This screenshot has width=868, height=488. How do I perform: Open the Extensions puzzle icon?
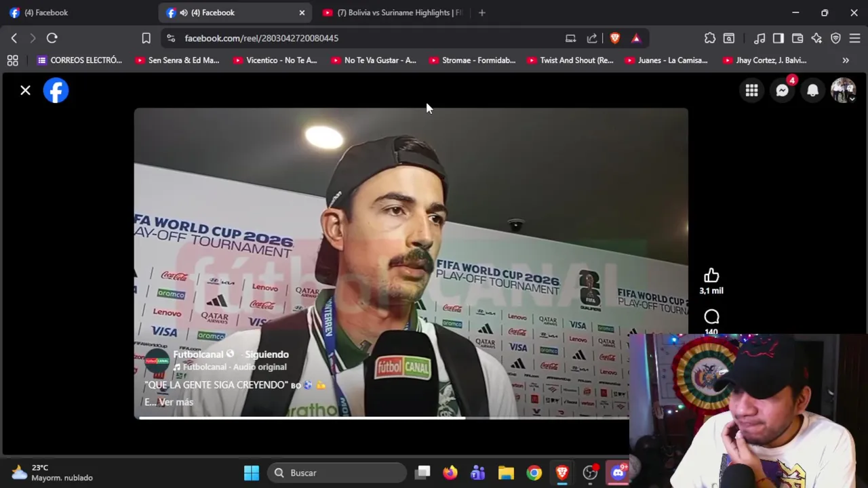tap(710, 38)
